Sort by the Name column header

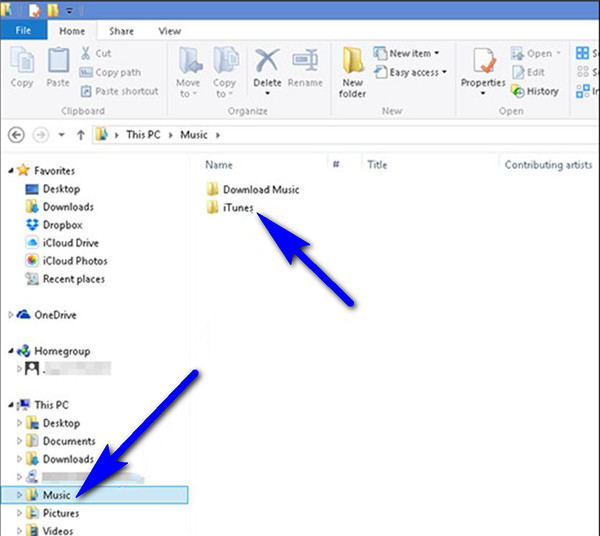(x=219, y=165)
